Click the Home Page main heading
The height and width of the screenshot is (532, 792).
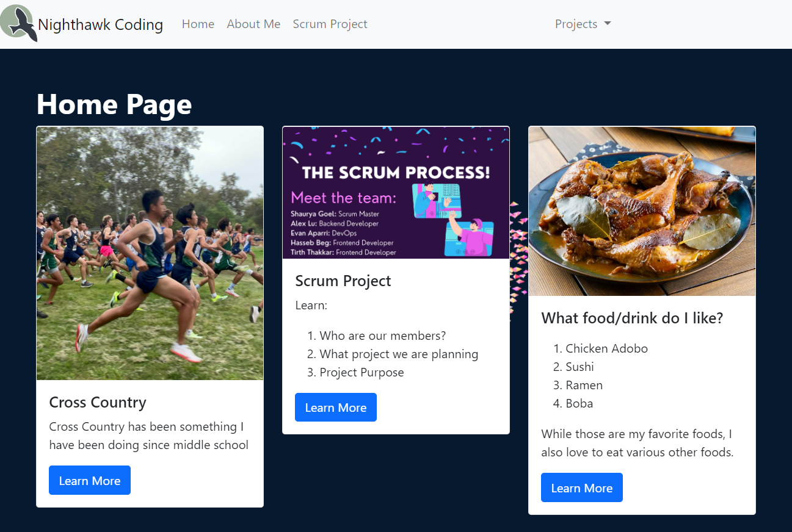click(114, 104)
